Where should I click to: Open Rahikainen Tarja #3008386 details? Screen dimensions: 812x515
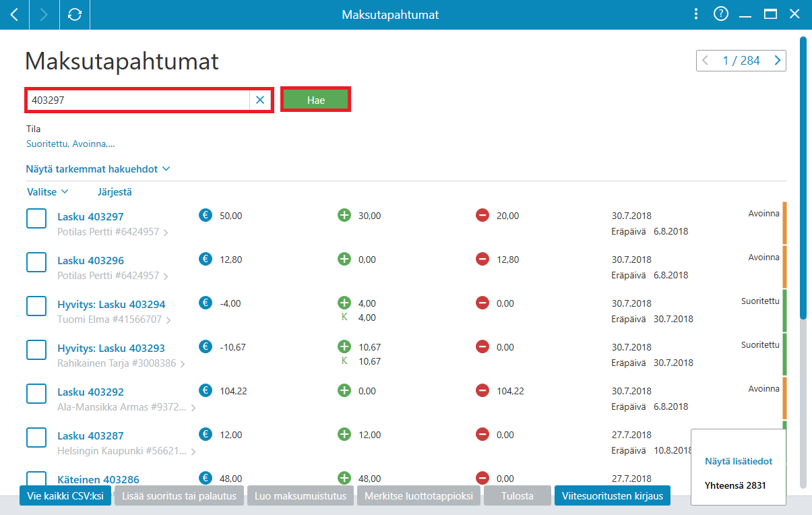click(x=121, y=363)
